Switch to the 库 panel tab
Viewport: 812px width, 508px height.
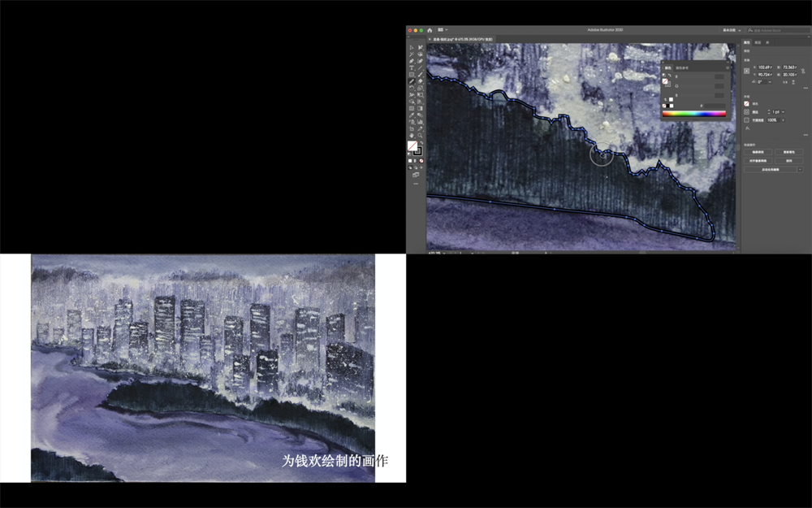point(767,42)
